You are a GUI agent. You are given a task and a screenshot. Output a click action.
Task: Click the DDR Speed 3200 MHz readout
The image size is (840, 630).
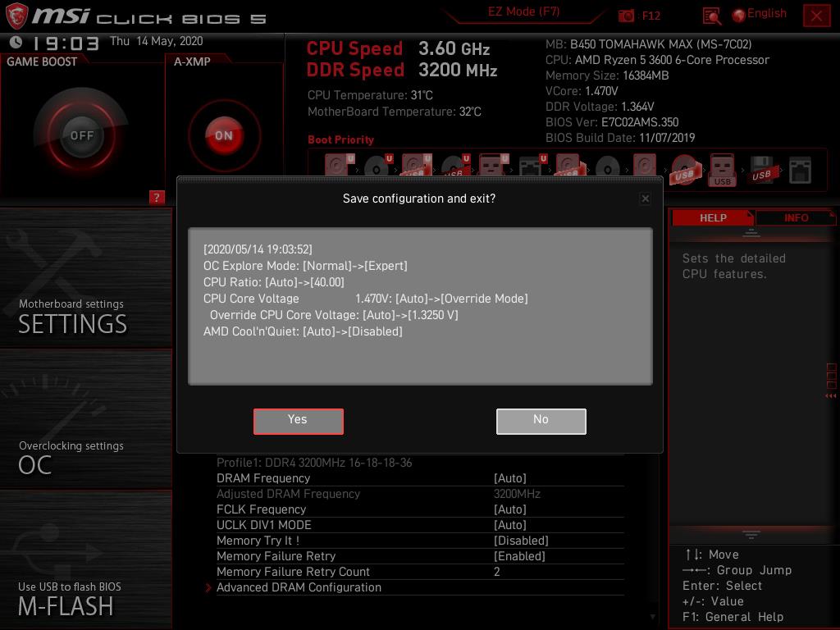pos(402,71)
